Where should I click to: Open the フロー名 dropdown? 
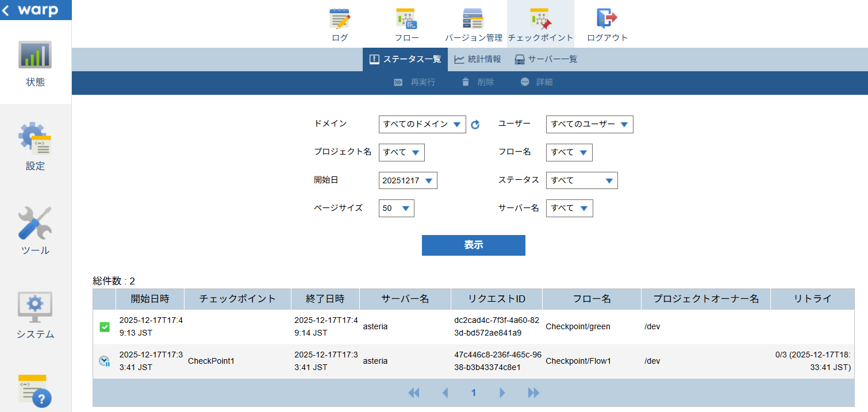pyautogui.click(x=569, y=152)
